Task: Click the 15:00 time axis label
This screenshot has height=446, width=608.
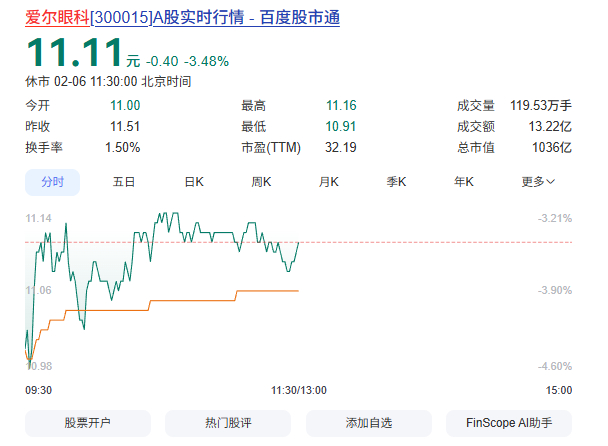Action: pyautogui.click(x=559, y=390)
